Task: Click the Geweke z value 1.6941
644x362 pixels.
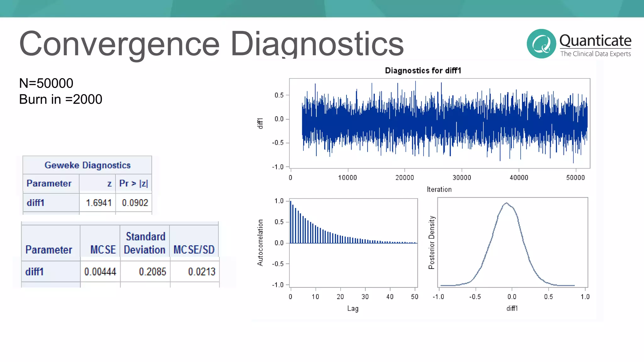Action: pyautogui.click(x=99, y=203)
